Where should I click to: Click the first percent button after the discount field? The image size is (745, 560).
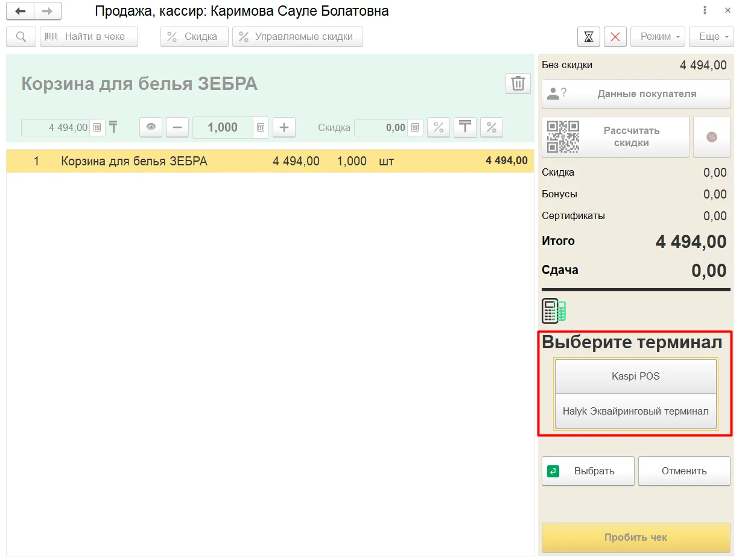click(x=439, y=127)
